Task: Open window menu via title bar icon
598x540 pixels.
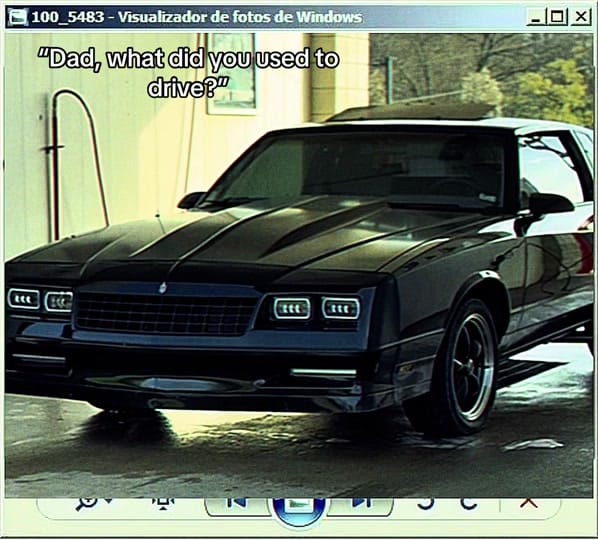Action: click(17, 17)
